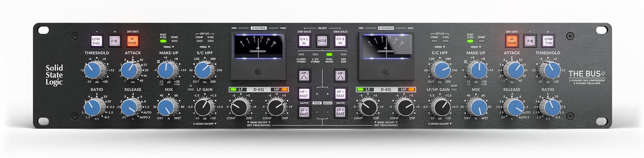Click channel 2 RELEASE knob
Image resolution: width=644 pixels, height=158 pixels.
(x=514, y=107)
